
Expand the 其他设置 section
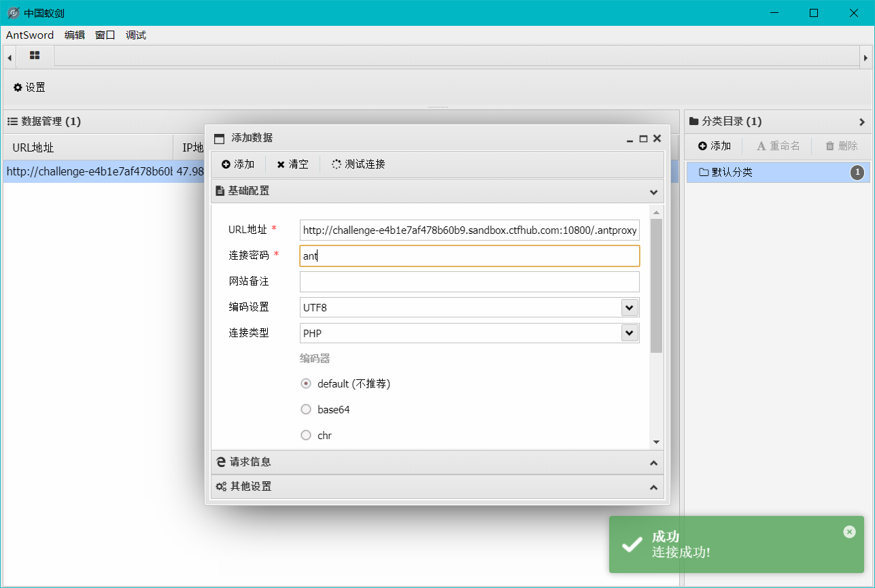pyautogui.click(x=436, y=487)
